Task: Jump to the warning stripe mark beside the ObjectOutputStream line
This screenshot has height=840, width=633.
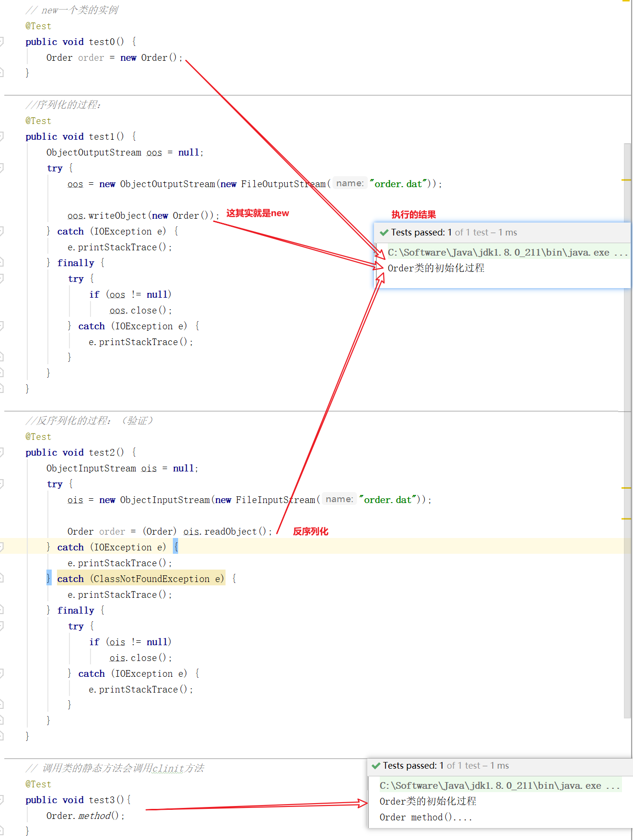Action: point(626,180)
